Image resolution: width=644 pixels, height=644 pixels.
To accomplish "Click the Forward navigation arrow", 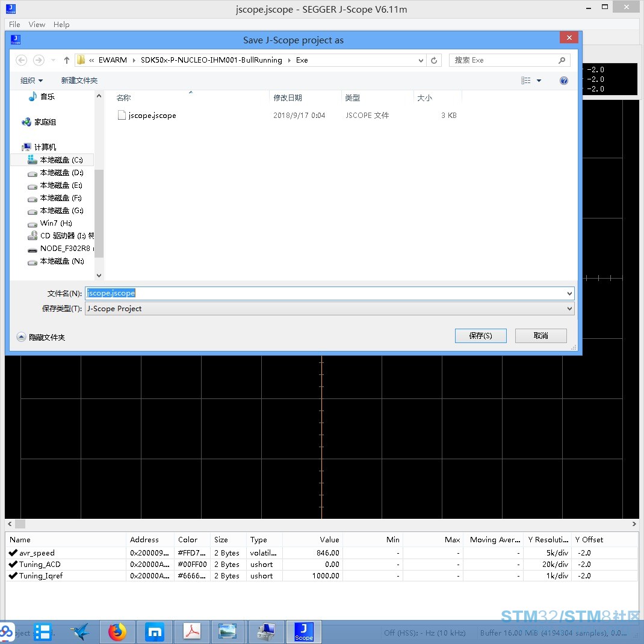I will 39,60.
